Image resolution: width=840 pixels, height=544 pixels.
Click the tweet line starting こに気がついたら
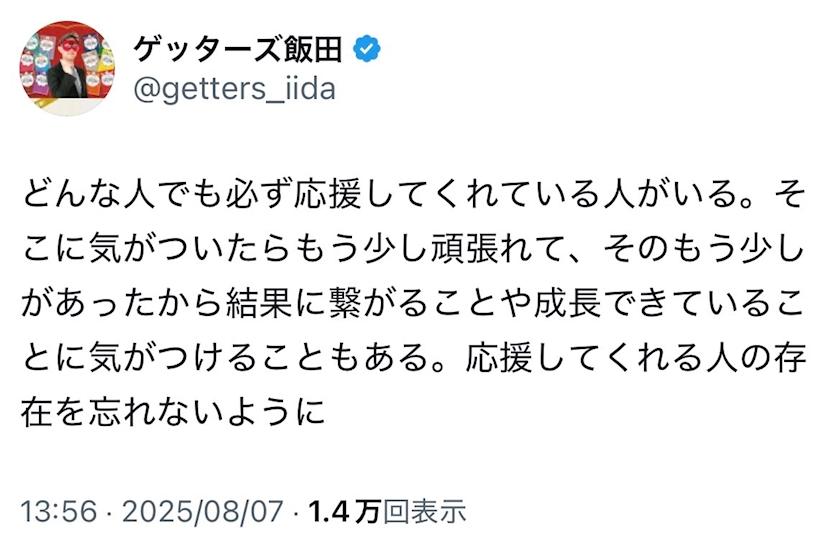[414, 249]
